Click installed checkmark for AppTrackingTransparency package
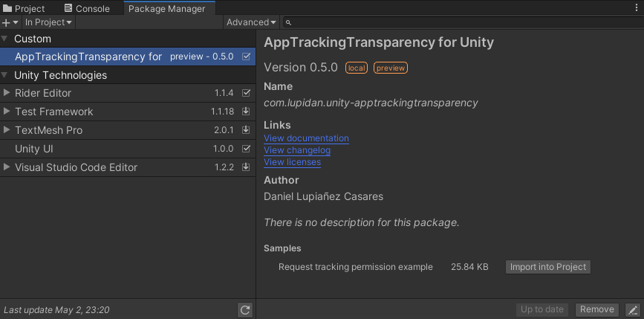Image resolution: width=644 pixels, height=319 pixels. (246, 57)
